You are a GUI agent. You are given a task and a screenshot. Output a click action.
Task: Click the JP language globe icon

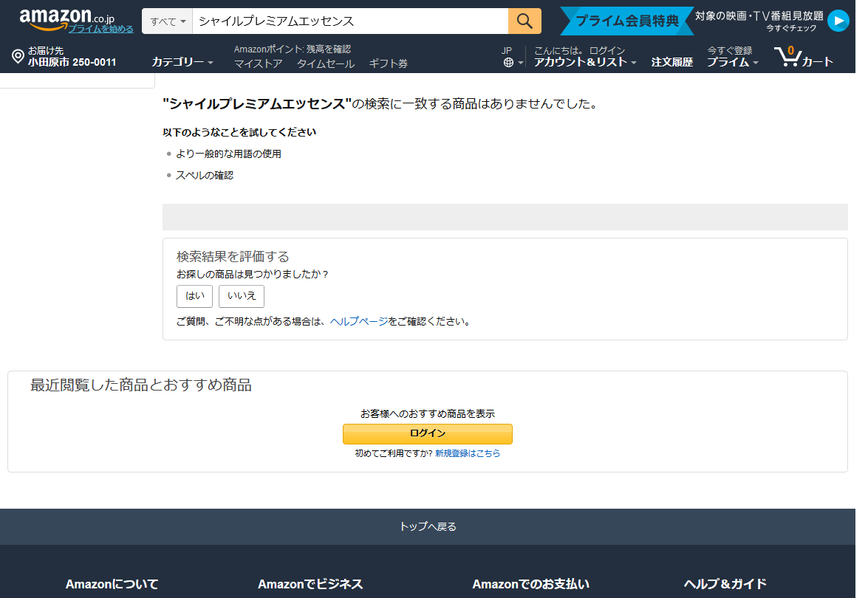508,63
